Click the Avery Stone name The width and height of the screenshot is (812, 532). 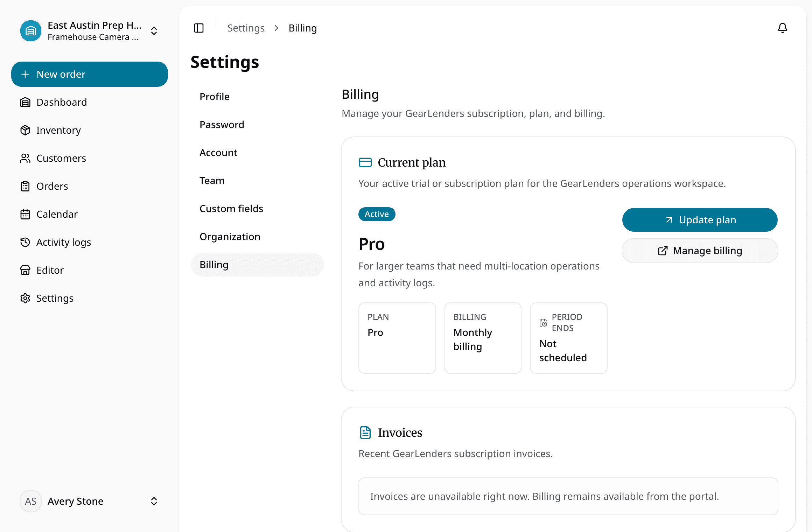pyautogui.click(x=75, y=501)
